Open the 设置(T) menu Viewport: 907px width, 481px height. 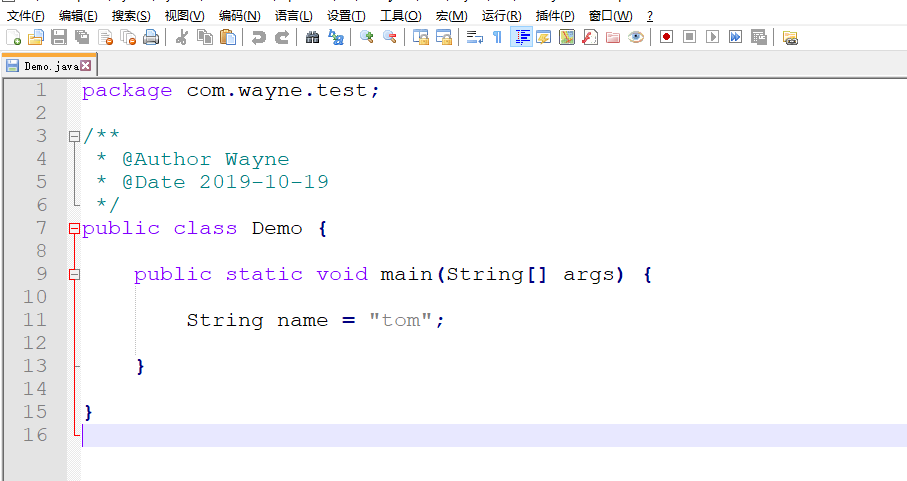pyautogui.click(x=346, y=16)
